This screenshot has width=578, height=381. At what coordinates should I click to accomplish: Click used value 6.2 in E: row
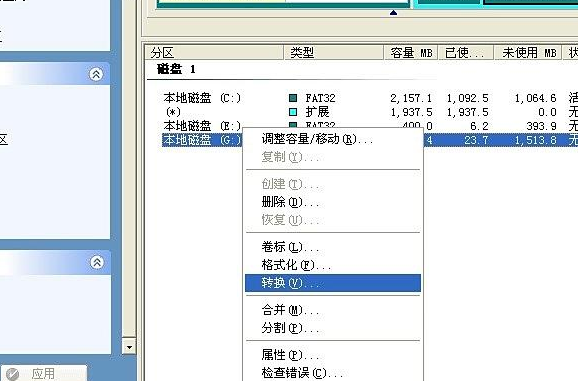click(479, 126)
